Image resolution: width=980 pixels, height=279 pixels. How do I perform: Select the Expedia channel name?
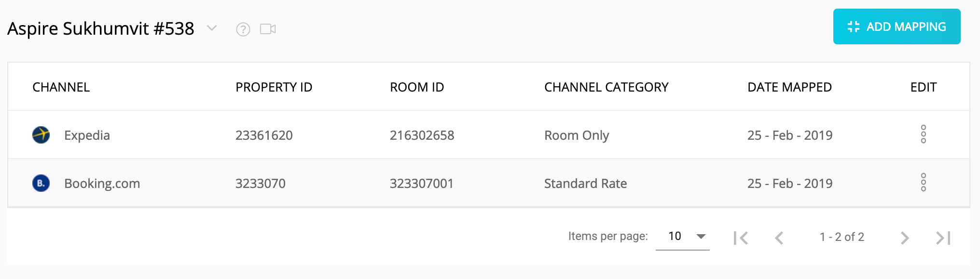87,135
